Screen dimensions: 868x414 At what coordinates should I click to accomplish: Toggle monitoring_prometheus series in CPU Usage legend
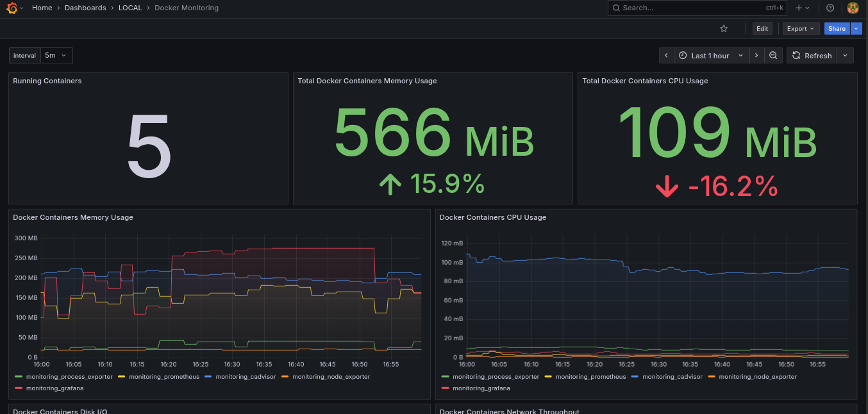click(591, 377)
